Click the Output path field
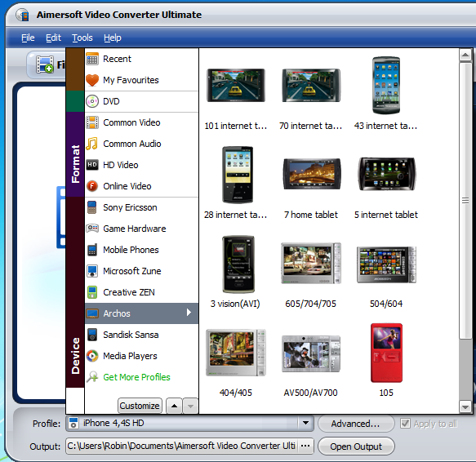476x462 pixels. tap(181, 446)
